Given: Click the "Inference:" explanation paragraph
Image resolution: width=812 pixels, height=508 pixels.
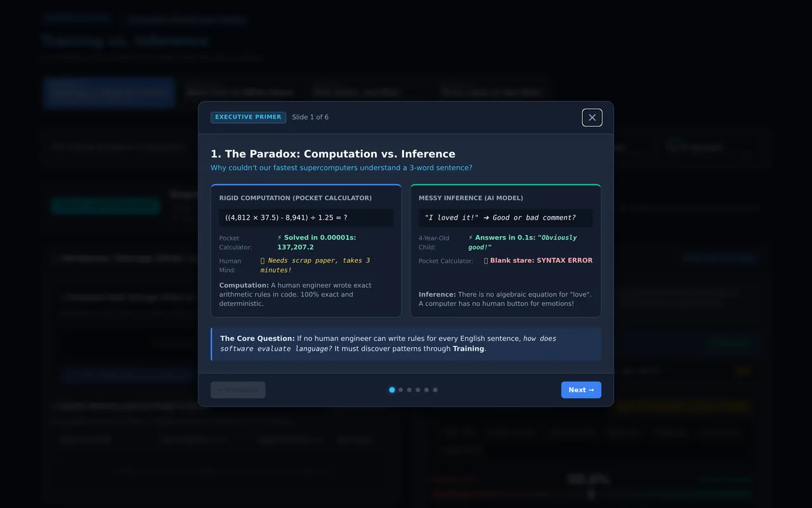Looking at the screenshot, I should coord(506,299).
